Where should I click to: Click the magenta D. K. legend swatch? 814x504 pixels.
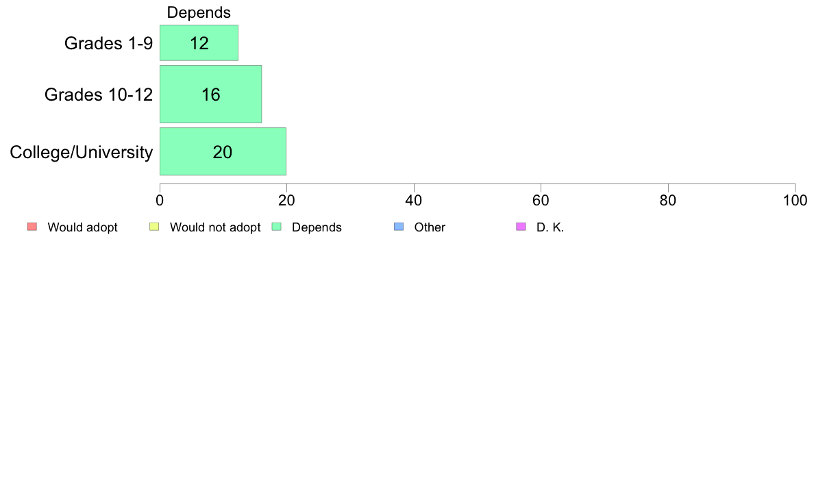coord(521,227)
